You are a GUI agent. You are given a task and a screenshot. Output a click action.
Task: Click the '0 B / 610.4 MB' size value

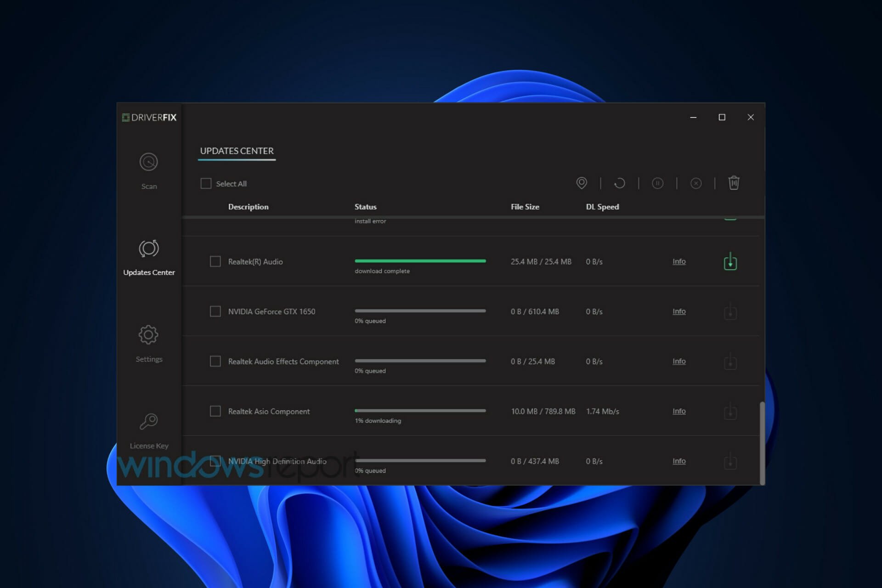(535, 311)
